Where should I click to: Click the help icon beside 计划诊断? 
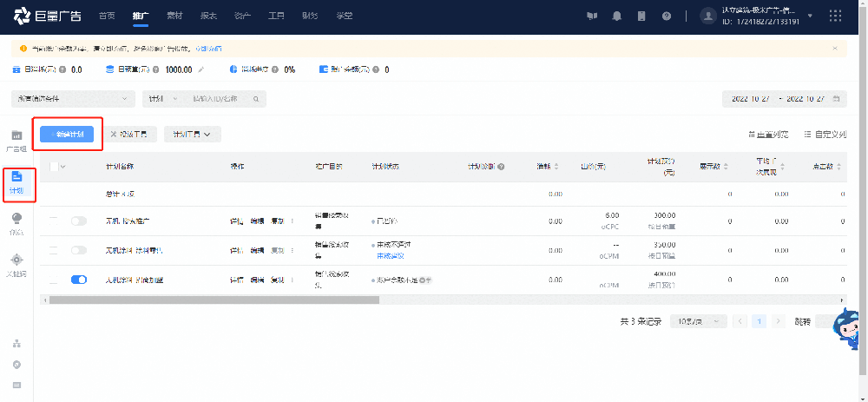(x=501, y=166)
